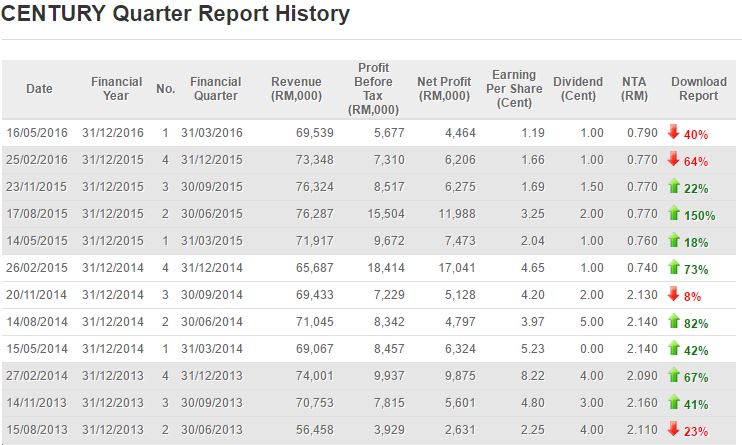Screen dimensions: 742x445
Task: Click net profit value 11,988
Action: pyautogui.click(x=457, y=214)
